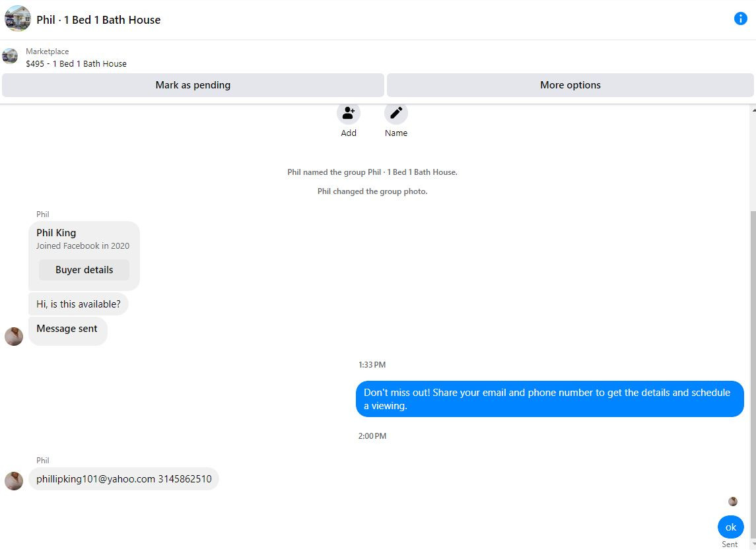Click Phil's avatar beside the email message
Screen dimensions: 756x555
[13, 481]
